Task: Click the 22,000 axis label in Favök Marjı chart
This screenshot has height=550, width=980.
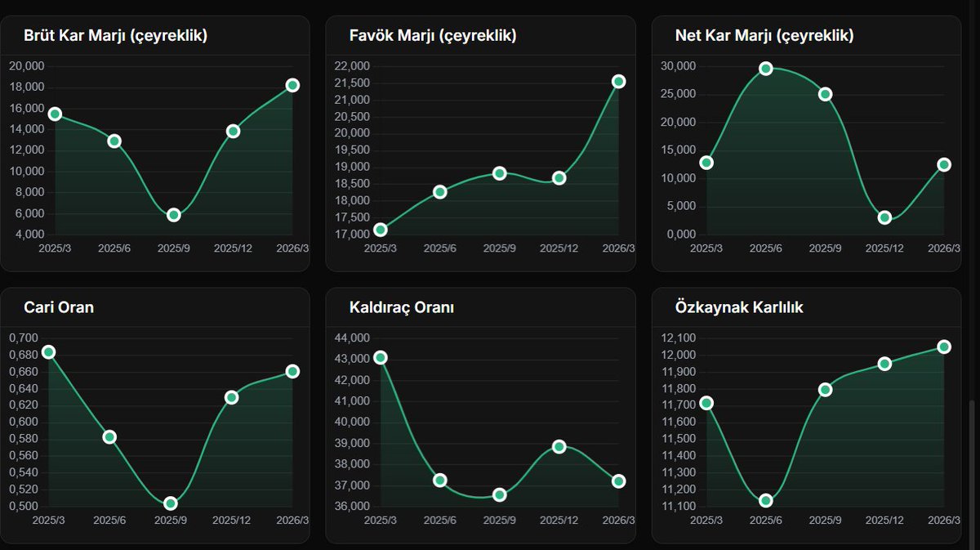Action: click(x=352, y=66)
